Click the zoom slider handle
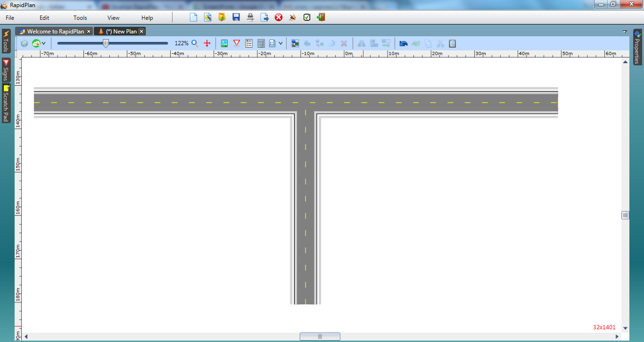 click(x=106, y=43)
